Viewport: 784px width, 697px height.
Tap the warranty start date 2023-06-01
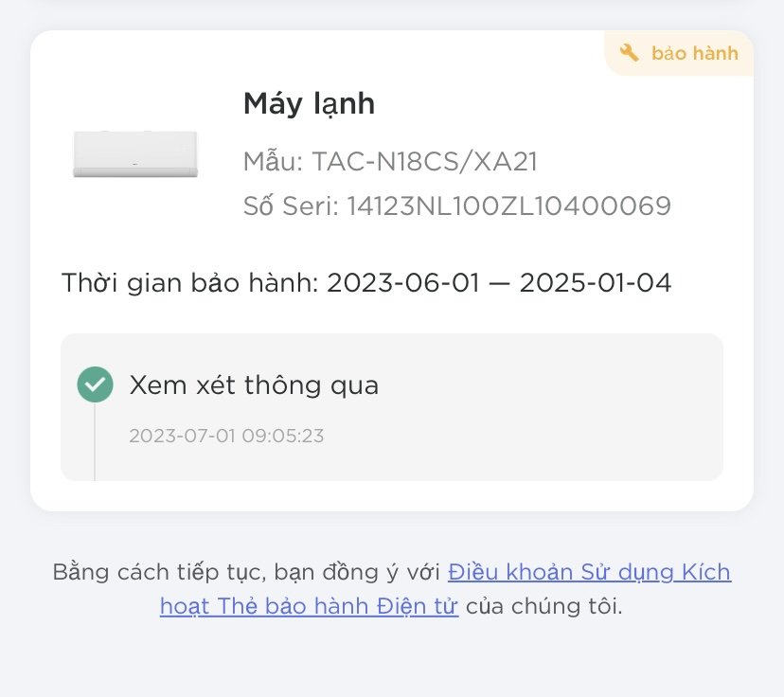(x=403, y=282)
